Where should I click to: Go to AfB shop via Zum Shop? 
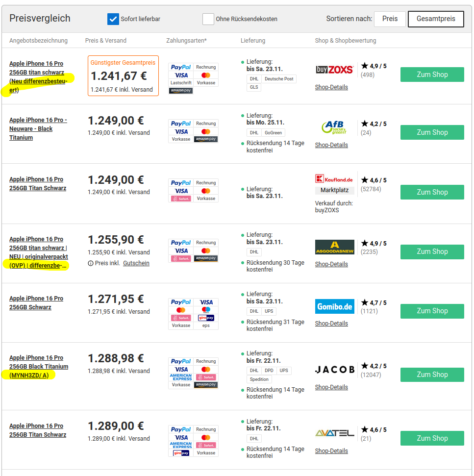pyautogui.click(x=432, y=132)
